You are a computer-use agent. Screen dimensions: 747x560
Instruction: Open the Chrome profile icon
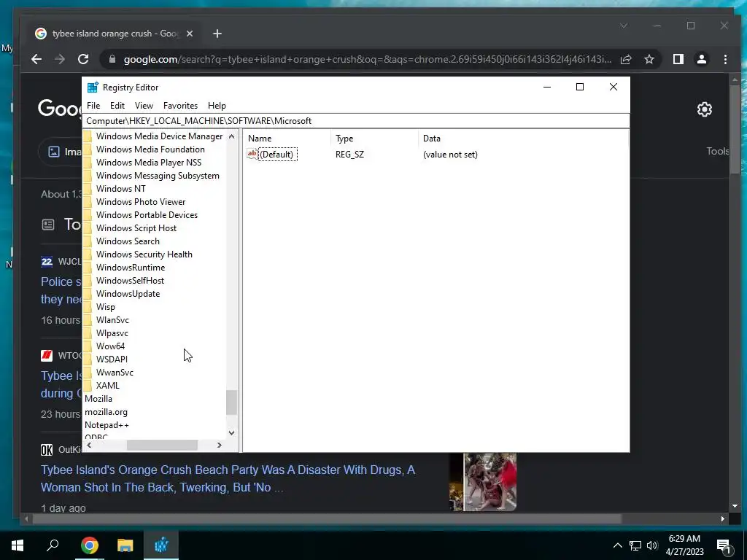(701, 59)
